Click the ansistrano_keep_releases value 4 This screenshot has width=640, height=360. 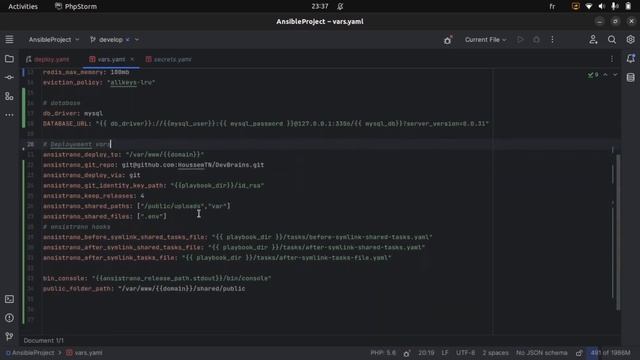142,196
